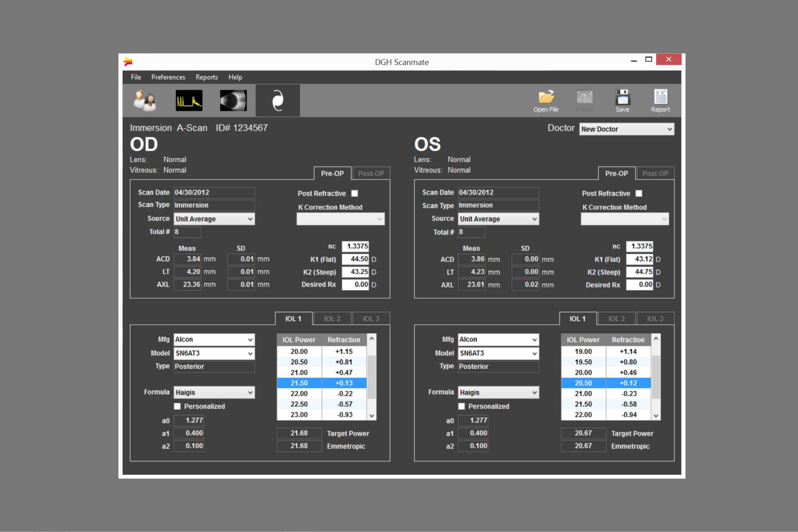The width and height of the screenshot is (798, 532).
Task: Open the Preferences menu
Action: [x=168, y=77]
